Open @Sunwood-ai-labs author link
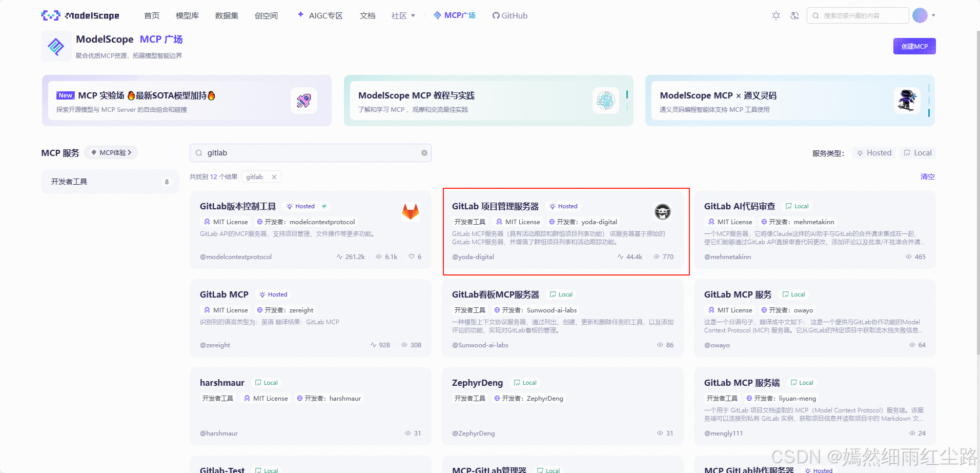980x473 pixels. click(480, 345)
